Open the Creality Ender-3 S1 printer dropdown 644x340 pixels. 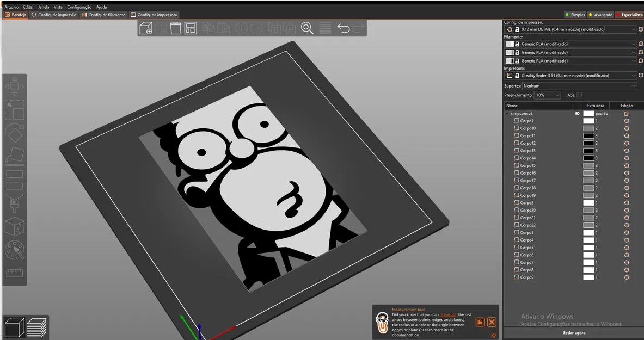click(x=571, y=76)
